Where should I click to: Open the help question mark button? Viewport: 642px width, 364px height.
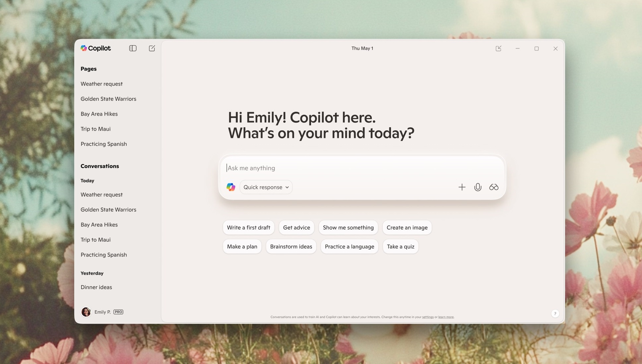pyautogui.click(x=555, y=314)
